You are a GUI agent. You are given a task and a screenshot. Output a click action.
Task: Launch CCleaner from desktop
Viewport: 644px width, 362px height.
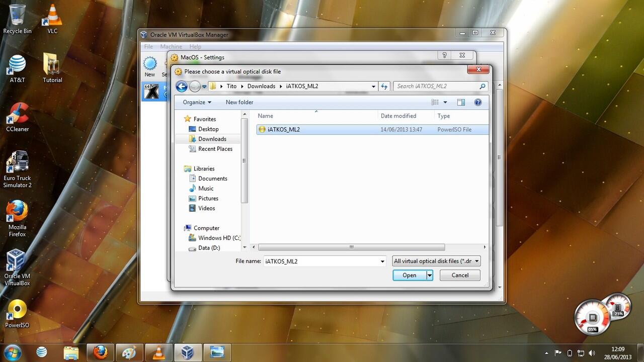tap(17, 117)
